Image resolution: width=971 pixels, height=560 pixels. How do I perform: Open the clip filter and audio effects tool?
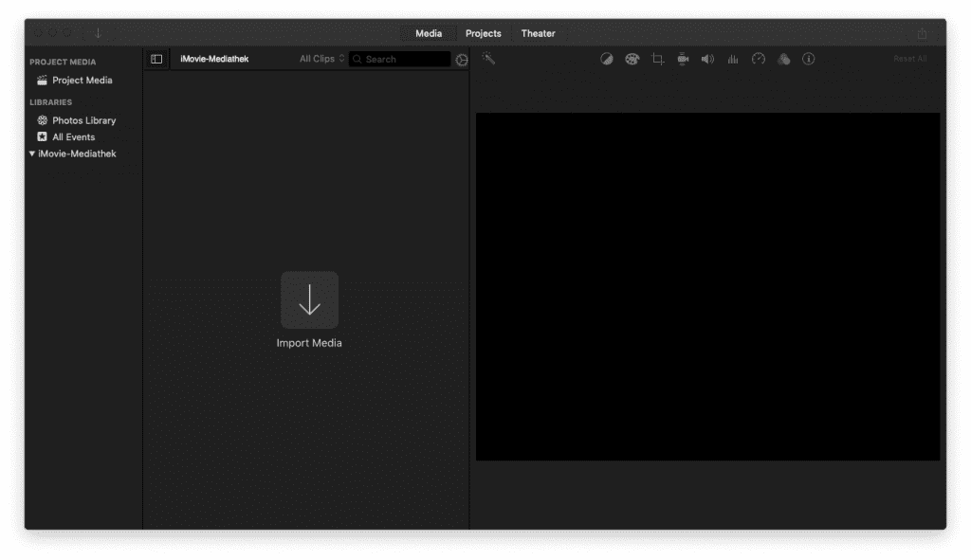[x=784, y=59]
